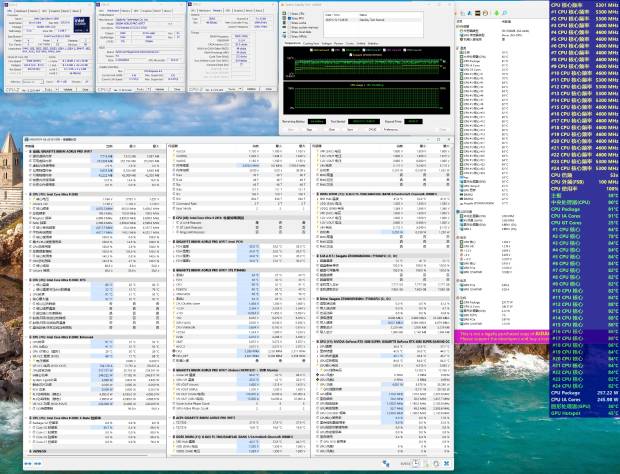Click Validate in second CPU-Z window
This screenshot has width=620, height=474.
pos(159,89)
